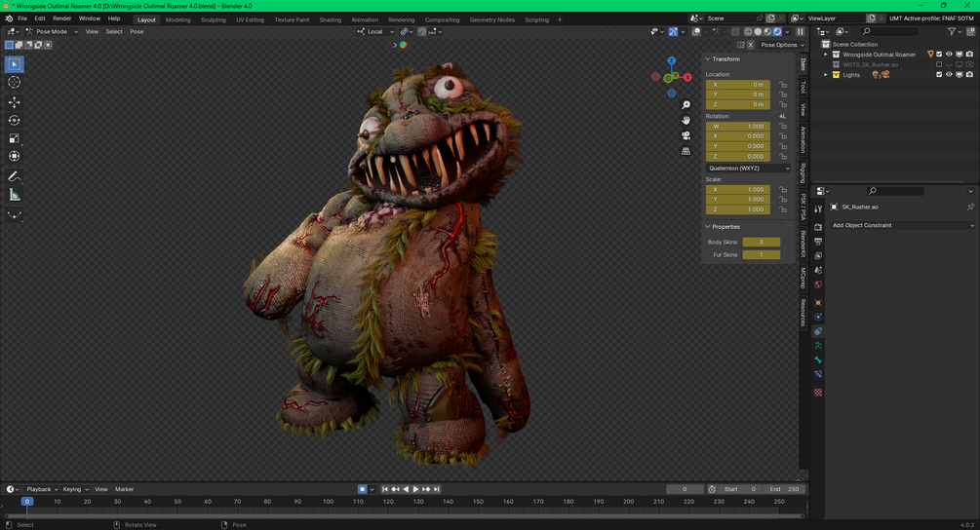Viewport: 980px width, 530px height.
Task: Open the Pose Mode dropdown
Action: (x=54, y=31)
